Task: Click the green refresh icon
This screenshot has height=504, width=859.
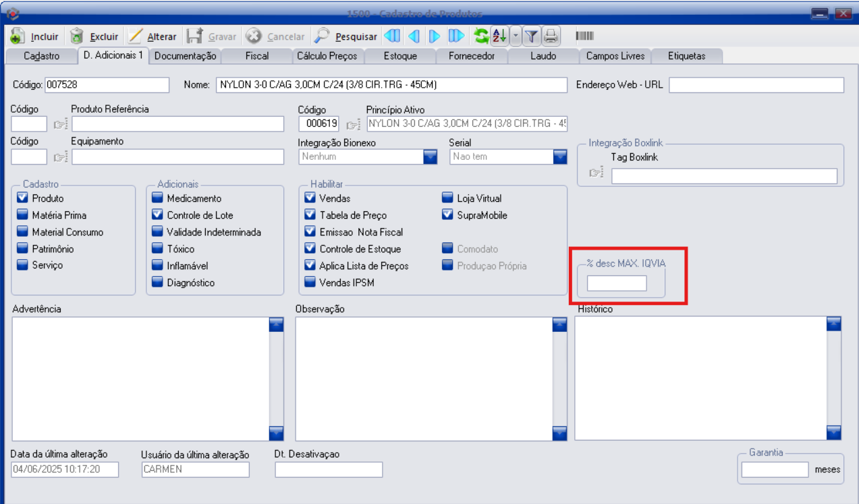Action: [481, 36]
